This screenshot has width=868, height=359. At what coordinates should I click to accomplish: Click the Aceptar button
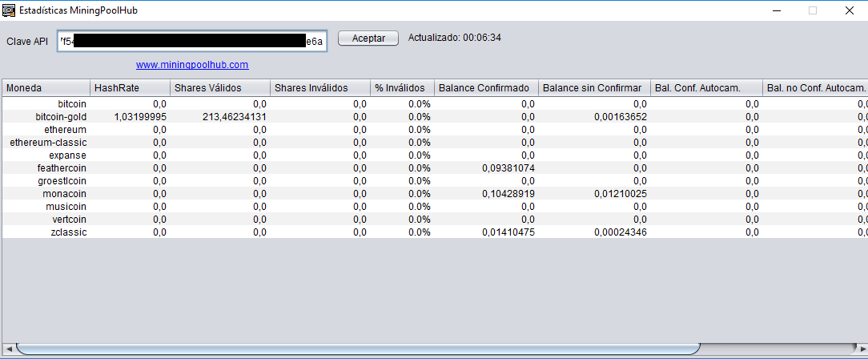tap(368, 38)
